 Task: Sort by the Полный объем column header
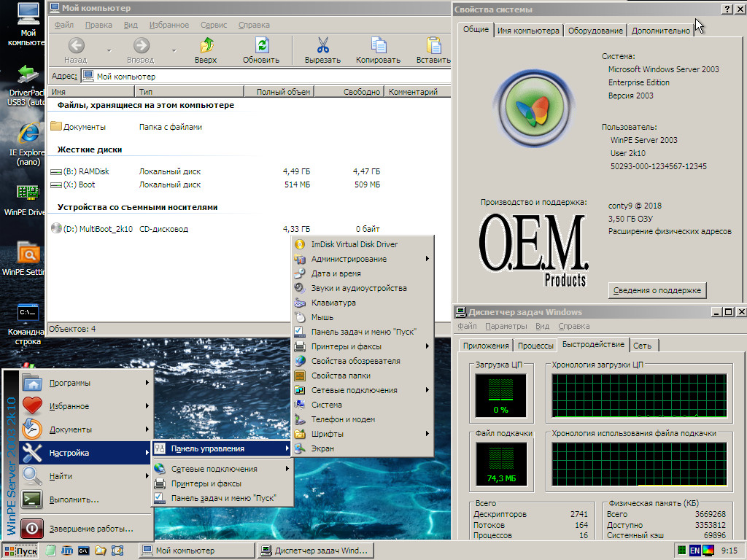283,92
